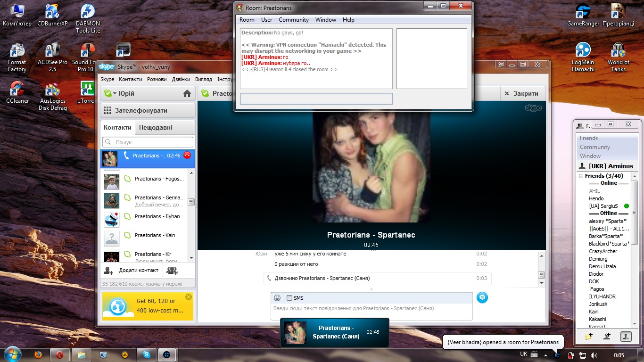The height and width of the screenshot is (362, 644).
Task: Open the Friends menu in GameRanger window
Action: (x=588, y=138)
